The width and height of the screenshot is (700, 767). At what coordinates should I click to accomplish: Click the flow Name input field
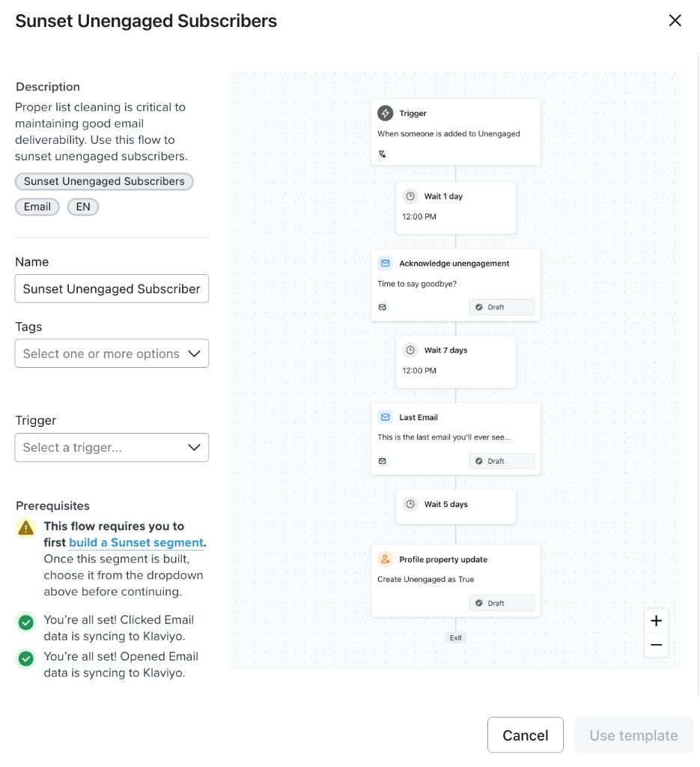coord(112,288)
